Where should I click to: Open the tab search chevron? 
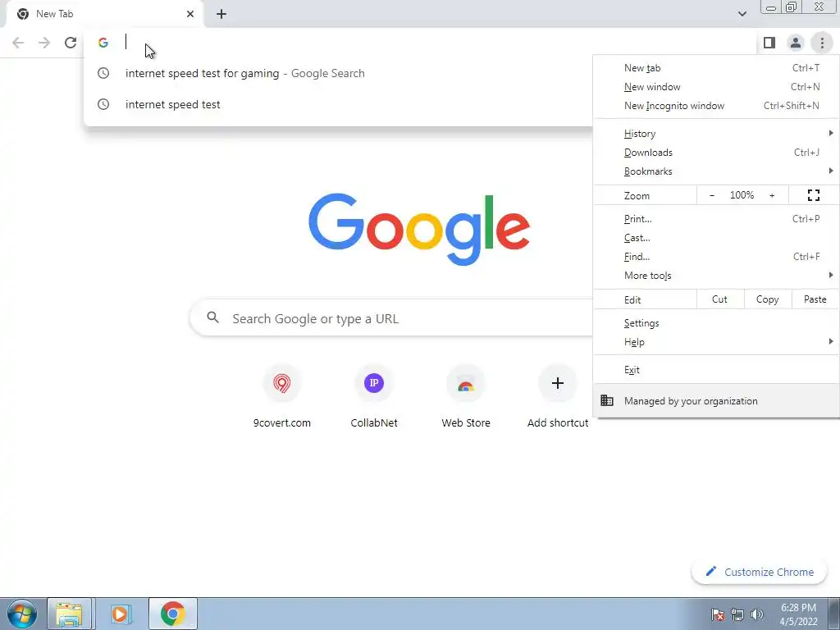742,14
